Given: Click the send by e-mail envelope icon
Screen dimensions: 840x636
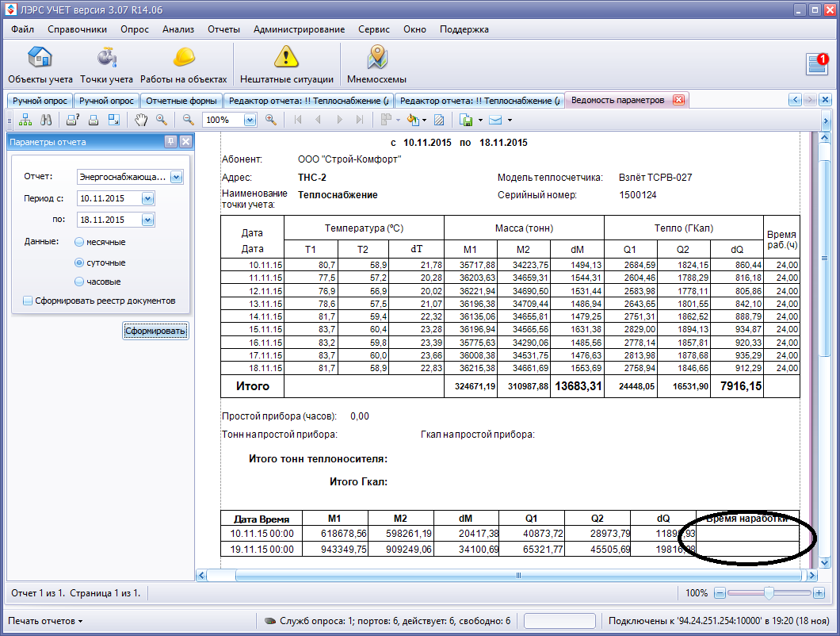Looking at the screenshot, I should coord(495,120).
